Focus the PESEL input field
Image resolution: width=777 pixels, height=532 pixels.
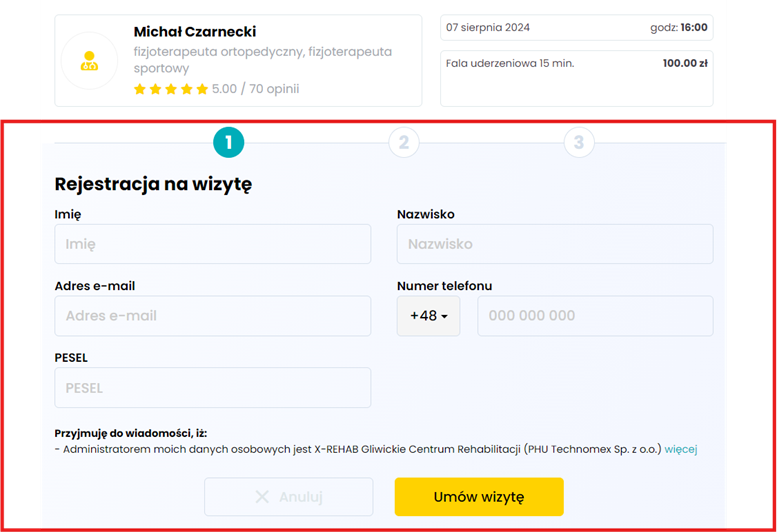[x=212, y=388]
